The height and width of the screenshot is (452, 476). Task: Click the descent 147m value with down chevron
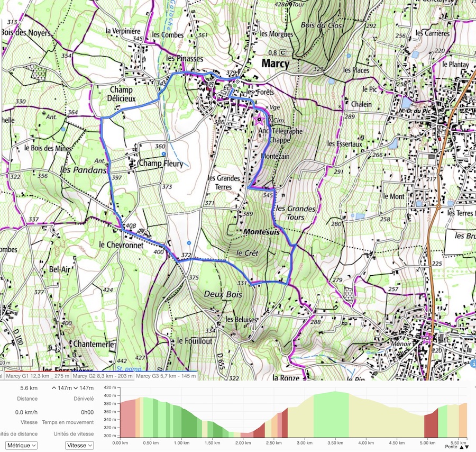[x=84, y=388]
